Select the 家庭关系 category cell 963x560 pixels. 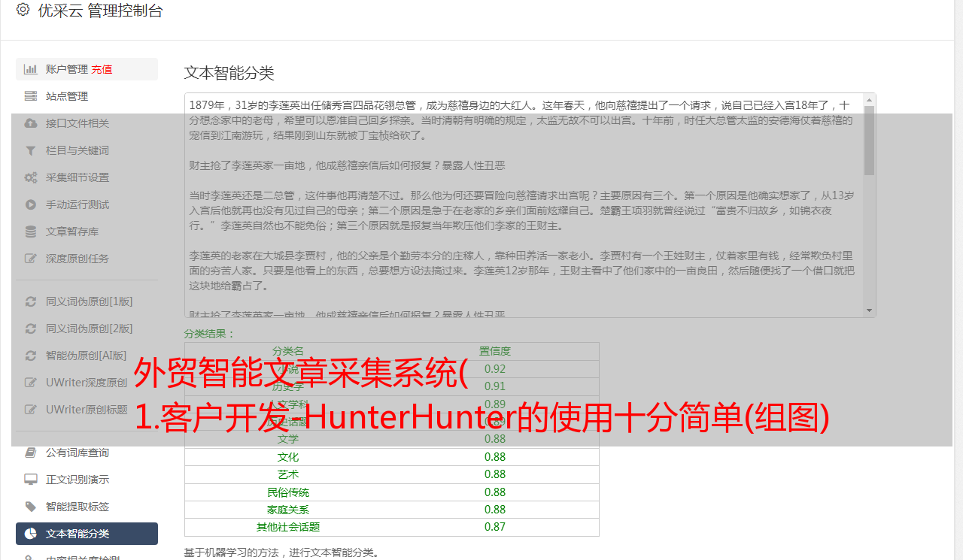(x=288, y=510)
